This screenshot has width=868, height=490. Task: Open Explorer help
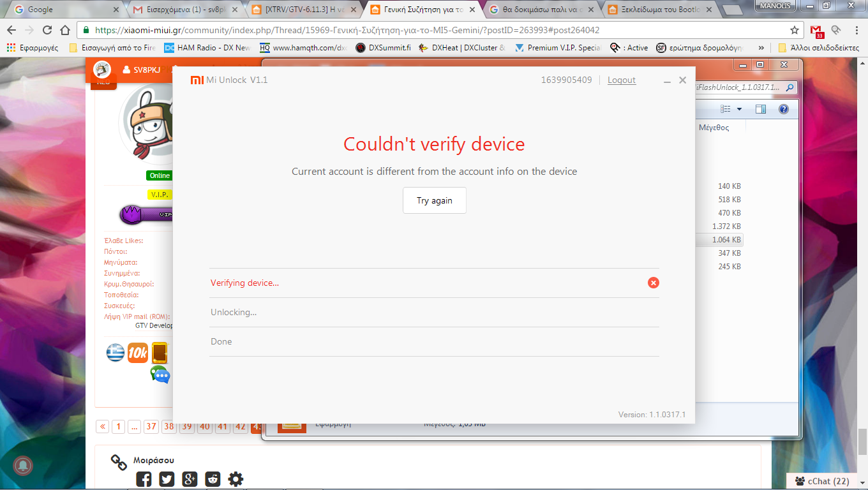784,109
